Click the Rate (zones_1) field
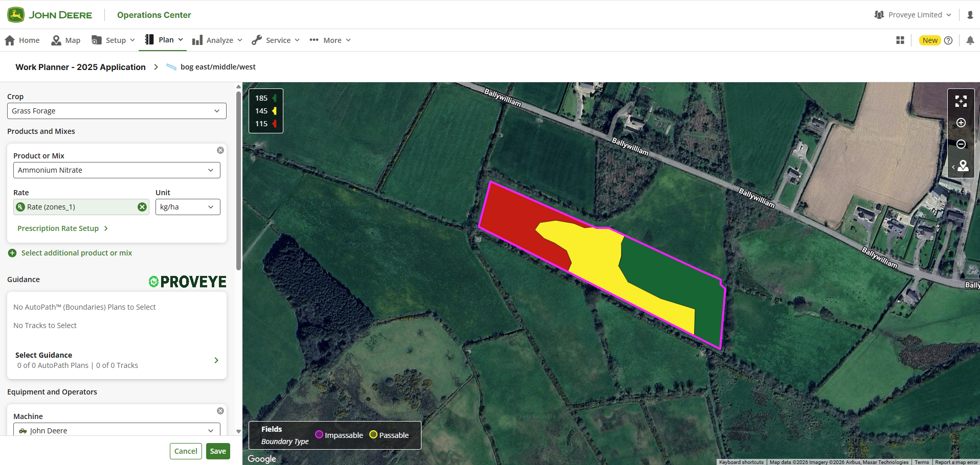The image size is (980, 465). 81,207
